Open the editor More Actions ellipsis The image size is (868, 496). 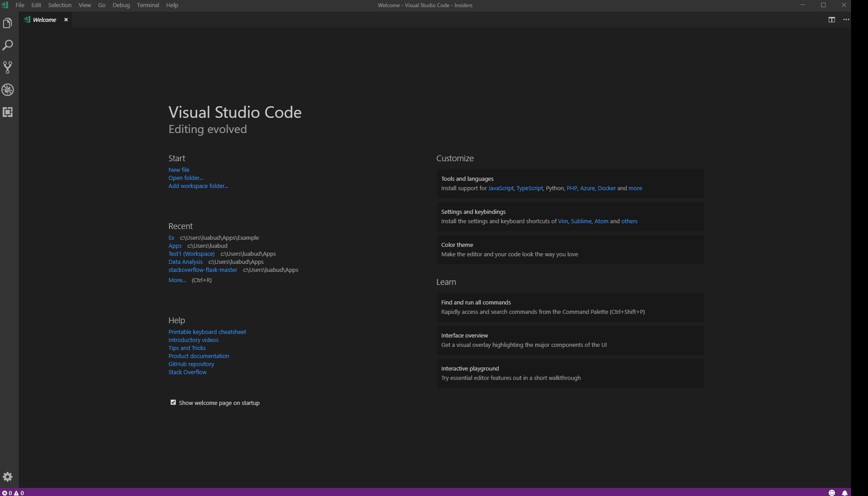pos(846,20)
